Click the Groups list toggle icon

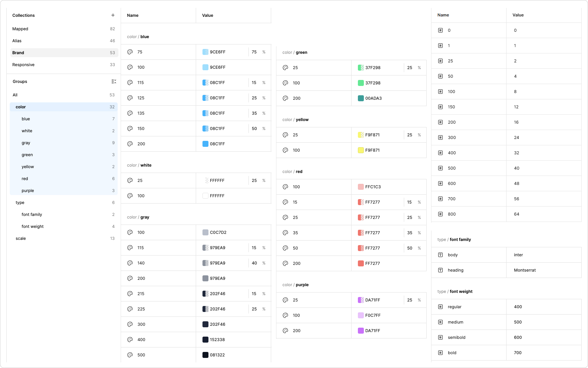pyautogui.click(x=114, y=81)
